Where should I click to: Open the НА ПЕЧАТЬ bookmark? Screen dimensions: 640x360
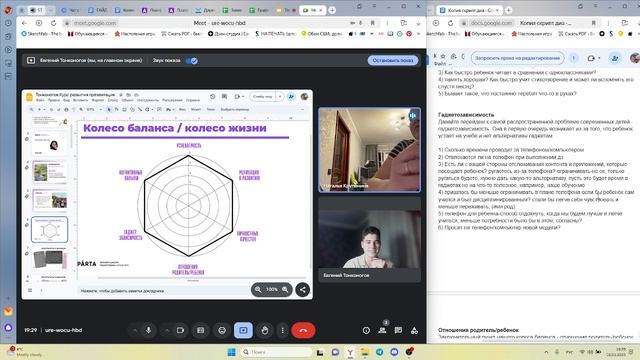coord(275,34)
